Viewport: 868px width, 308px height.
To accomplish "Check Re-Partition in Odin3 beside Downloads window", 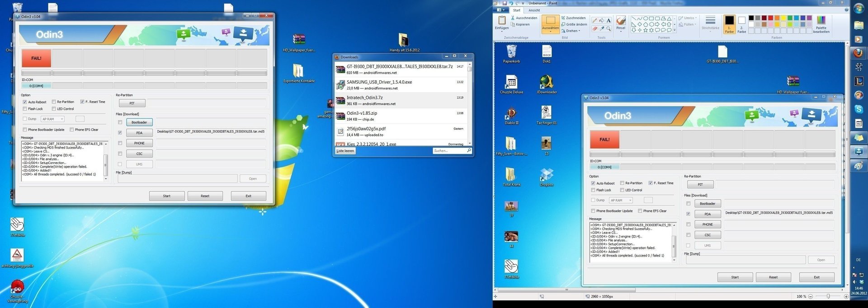I will pos(54,102).
